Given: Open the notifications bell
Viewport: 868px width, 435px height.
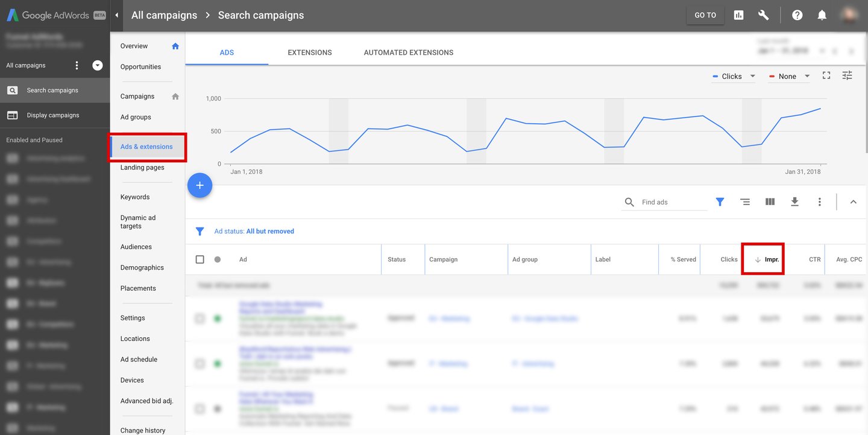Looking at the screenshot, I should pos(822,14).
